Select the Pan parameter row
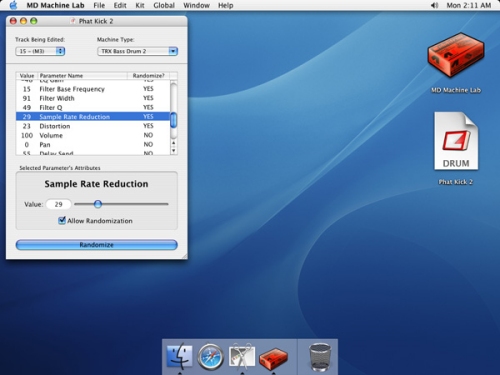 pos(93,145)
